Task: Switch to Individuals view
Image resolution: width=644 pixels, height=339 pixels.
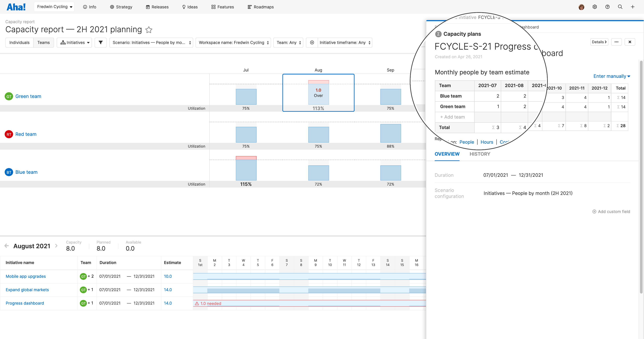Action: point(19,43)
